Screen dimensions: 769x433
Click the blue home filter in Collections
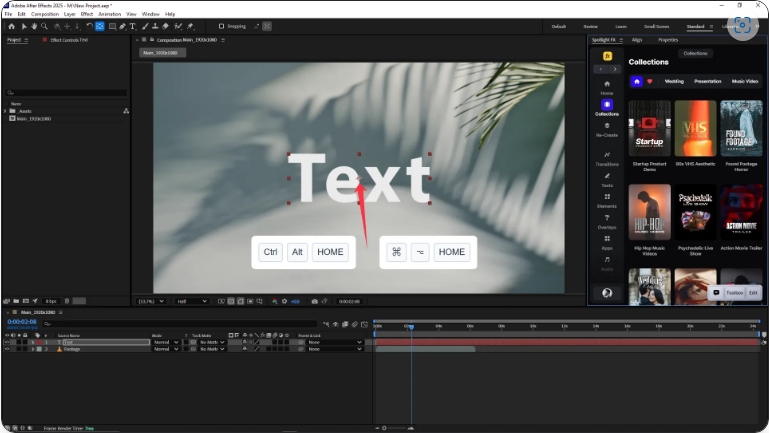(637, 81)
